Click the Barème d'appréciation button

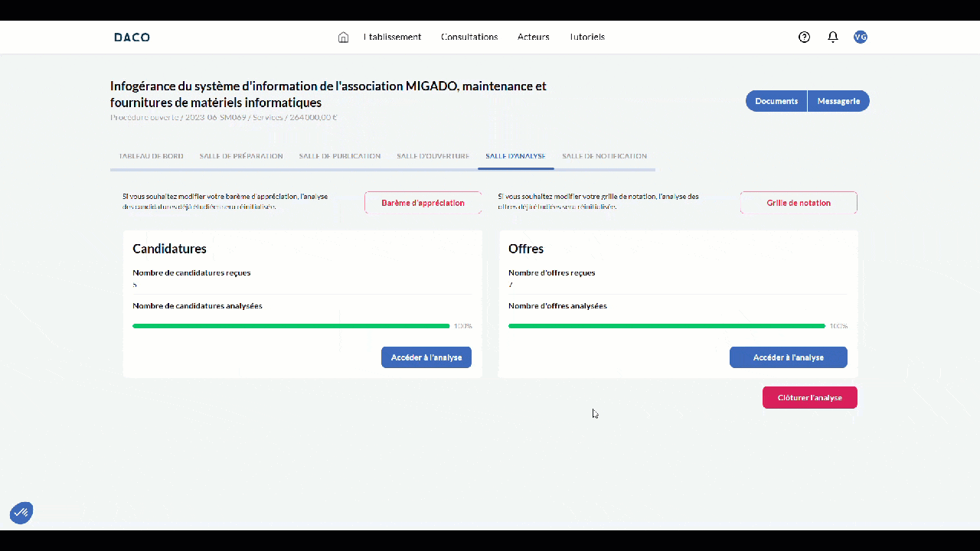423,203
